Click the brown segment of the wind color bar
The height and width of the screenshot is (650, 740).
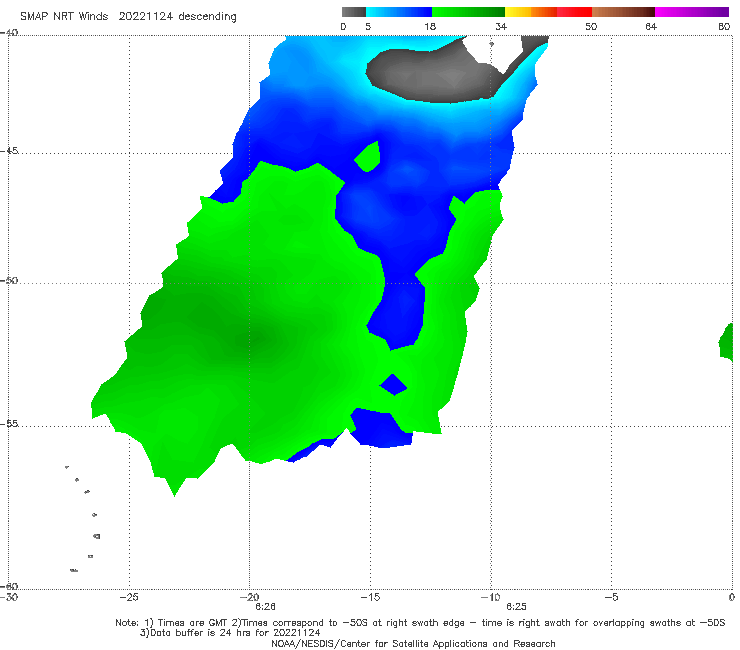pyautogui.click(x=623, y=12)
